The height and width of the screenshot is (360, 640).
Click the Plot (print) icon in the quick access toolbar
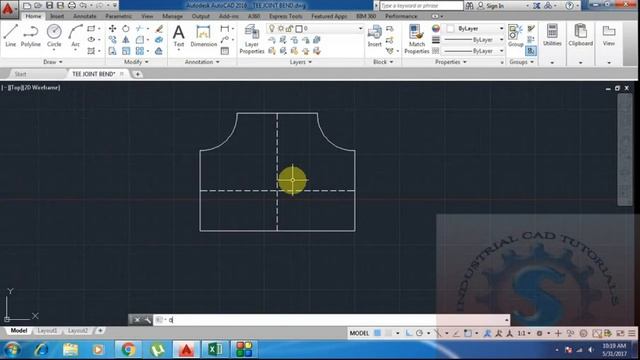click(71, 5)
